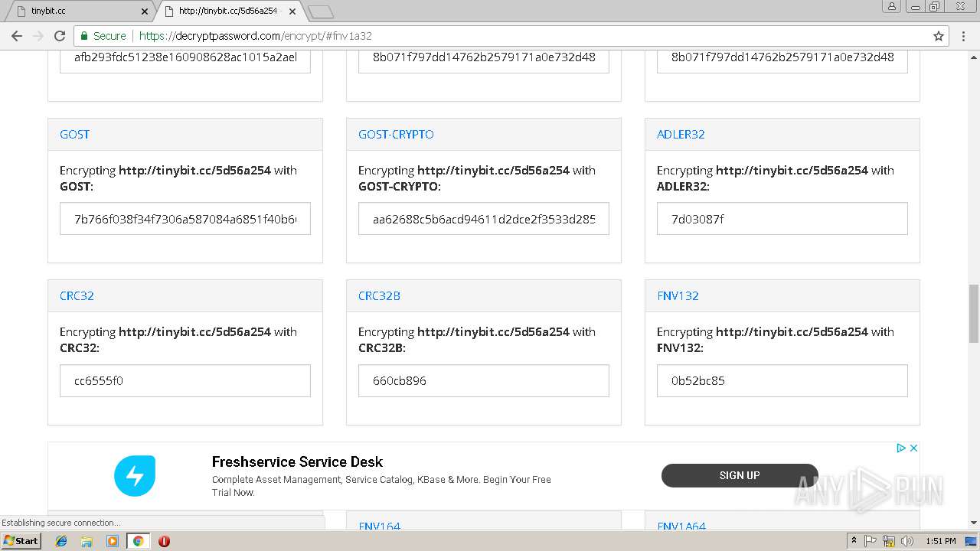980x551 pixels.
Task: Click the taskbar clock 1:51 PM
Action: pyautogui.click(x=941, y=541)
